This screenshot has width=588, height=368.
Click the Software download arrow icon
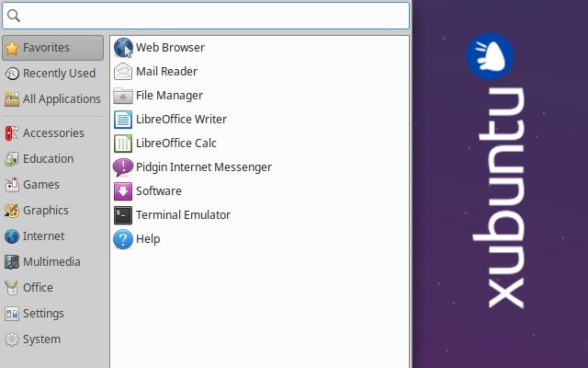point(123,191)
